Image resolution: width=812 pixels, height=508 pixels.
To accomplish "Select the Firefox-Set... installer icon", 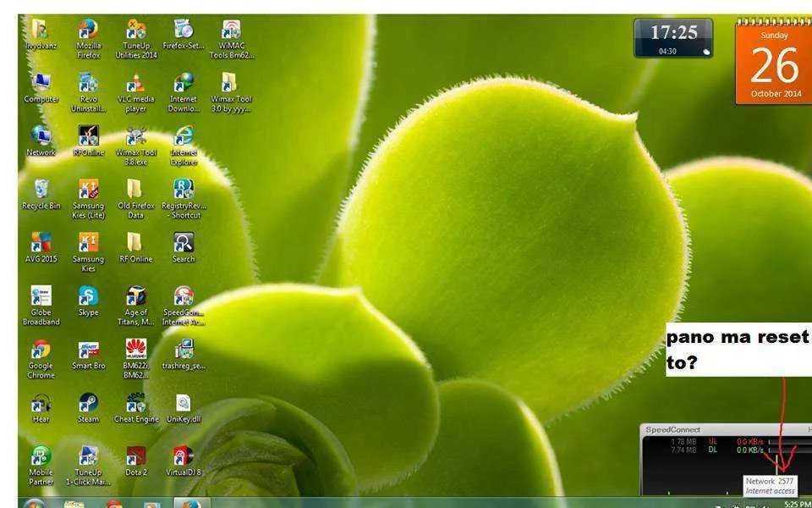I will click(184, 34).
